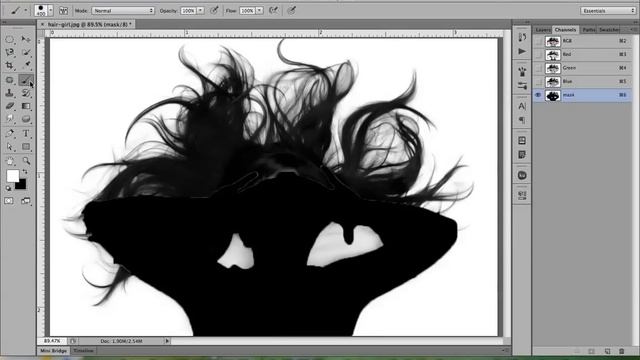Image resolution: width=640 pixels, height=360 pixels.
Task: Click the Opacity percentage field
Action: pyautogui.click(x=188, y=11)
